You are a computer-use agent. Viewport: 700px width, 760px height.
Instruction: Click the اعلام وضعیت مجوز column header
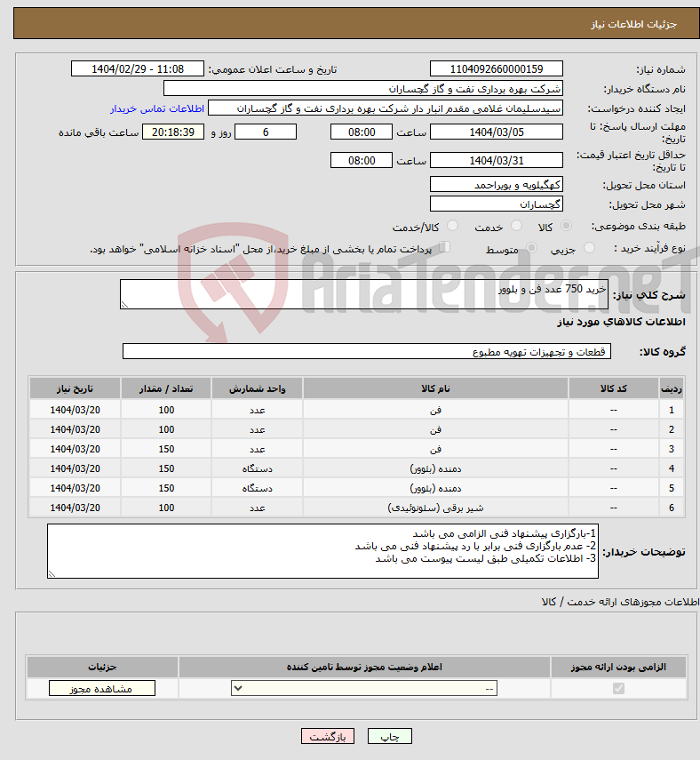(364, 667)
